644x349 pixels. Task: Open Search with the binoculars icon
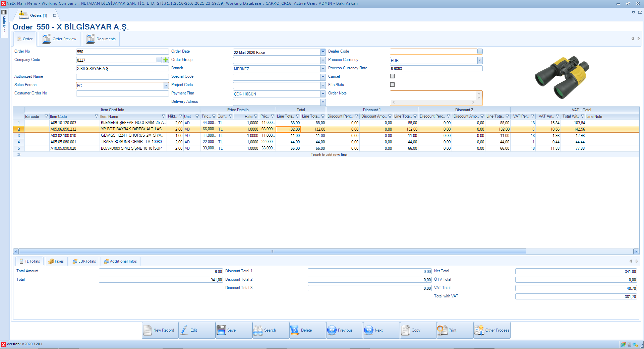258,330
